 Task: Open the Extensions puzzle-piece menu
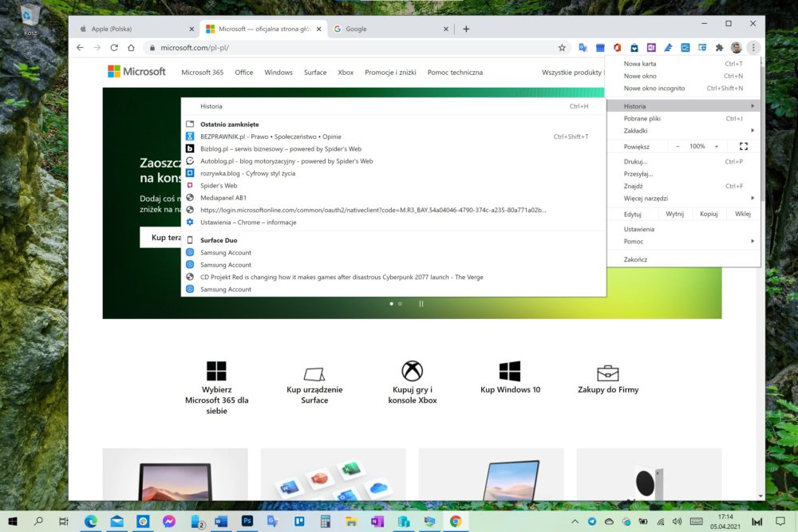click(719, 47)
